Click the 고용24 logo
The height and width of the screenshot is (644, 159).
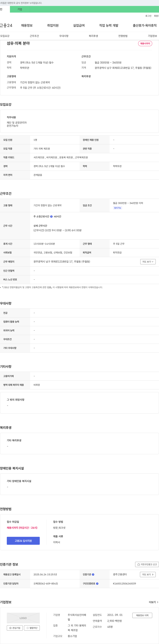[6, 25]
